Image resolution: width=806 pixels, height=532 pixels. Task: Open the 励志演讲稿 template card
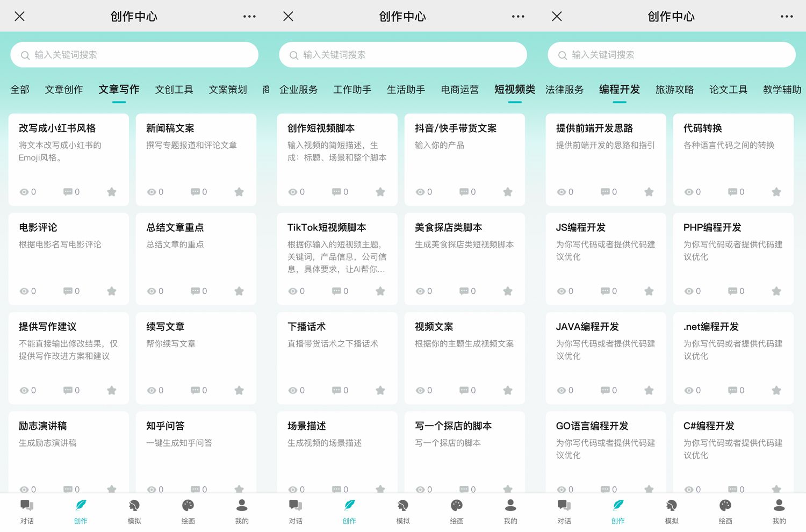point(69,452)
